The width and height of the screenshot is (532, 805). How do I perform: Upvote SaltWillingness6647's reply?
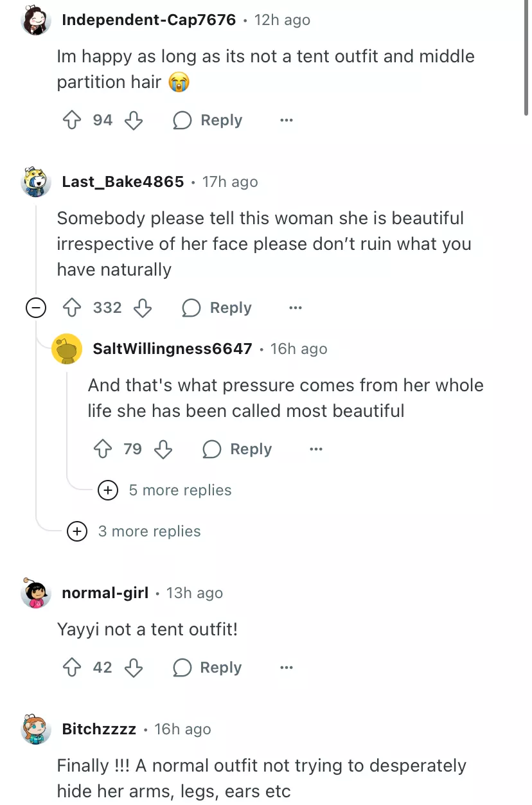102,449
